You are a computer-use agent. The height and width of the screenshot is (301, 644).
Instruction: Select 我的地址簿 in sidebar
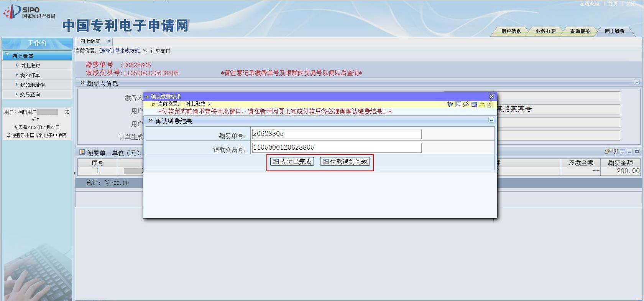click(32, 85)
